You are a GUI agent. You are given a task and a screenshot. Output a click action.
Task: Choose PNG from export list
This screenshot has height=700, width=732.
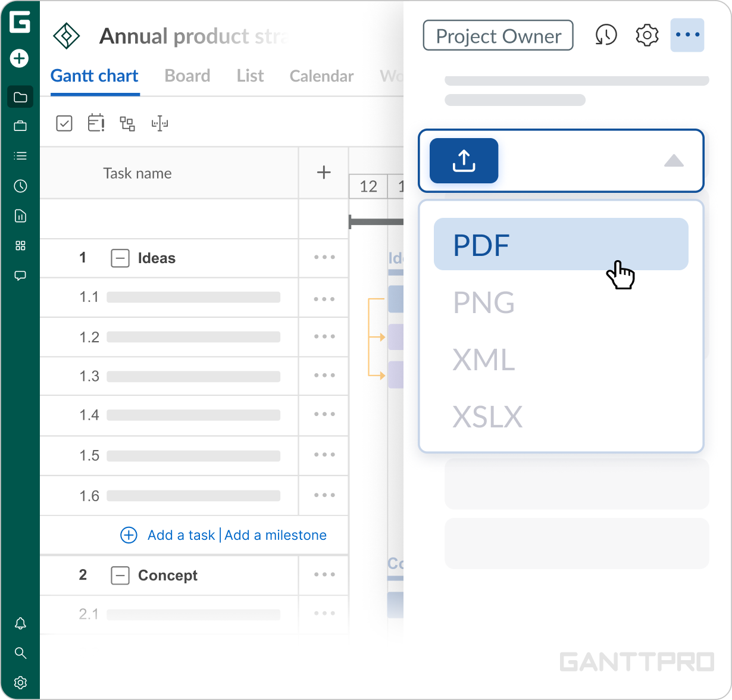484,302
